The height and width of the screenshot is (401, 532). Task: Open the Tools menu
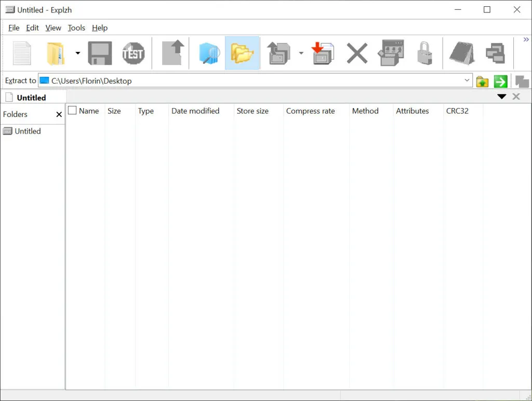pos(76,28)
